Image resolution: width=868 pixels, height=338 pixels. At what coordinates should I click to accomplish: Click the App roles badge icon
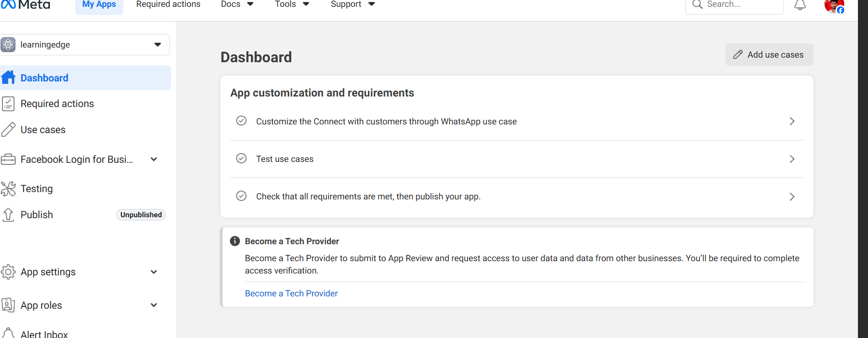8,305
